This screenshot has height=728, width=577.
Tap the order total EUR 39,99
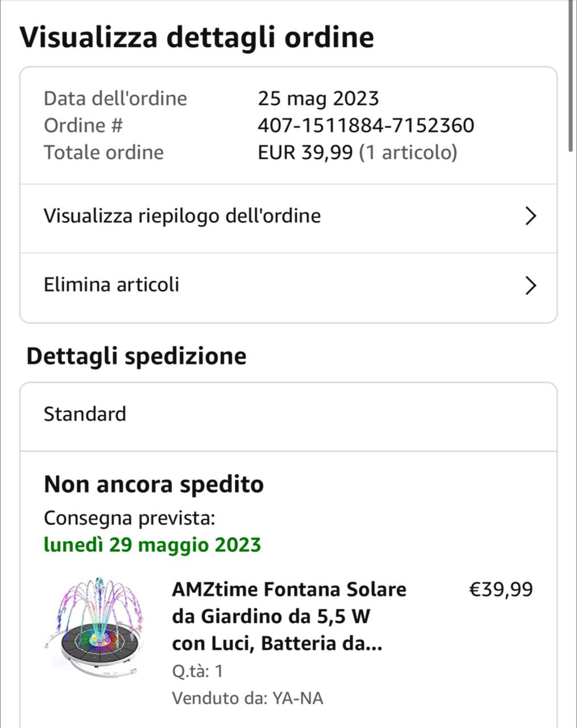(x=305, y=152)
